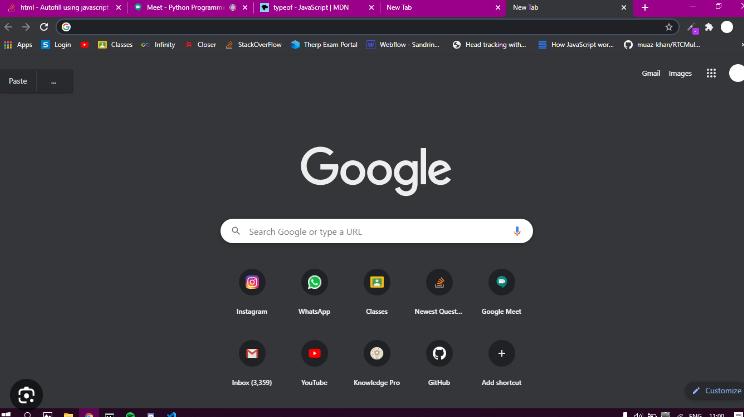Image resolution: width=744 pixels, height=417 pixels.
Task: Open the Instagram shortcut
Action: point(252,283)
